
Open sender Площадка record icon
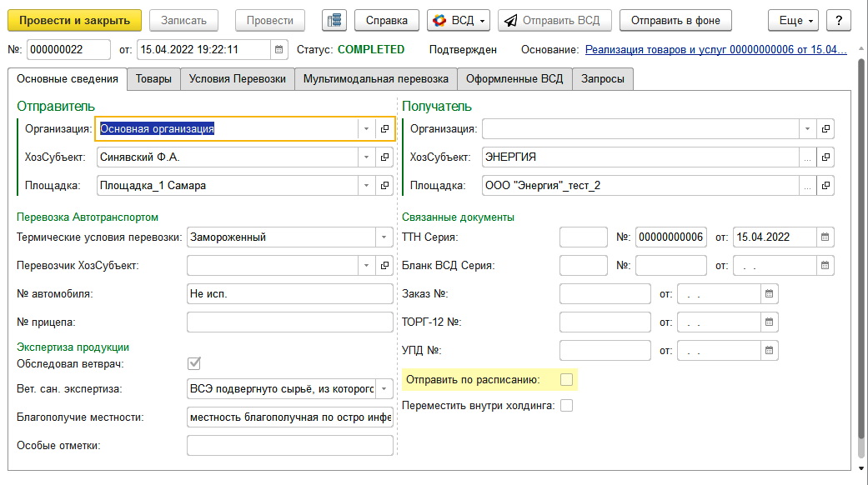coord(384,185)
